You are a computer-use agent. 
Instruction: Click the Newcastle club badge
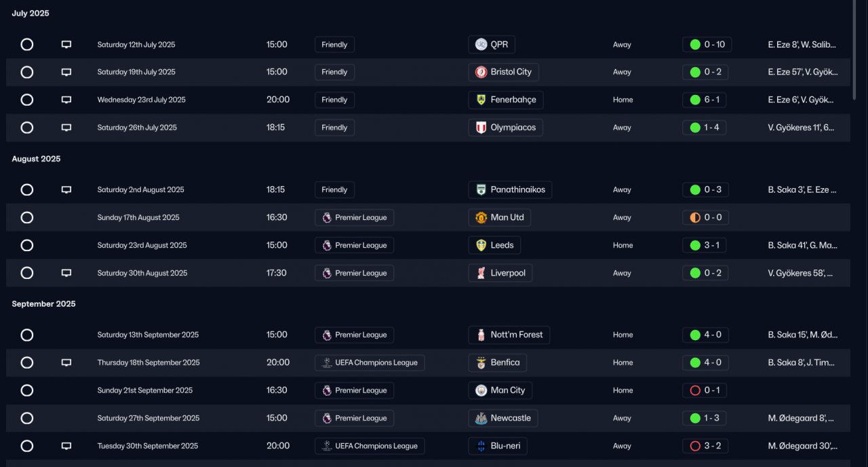click(481, 418)
